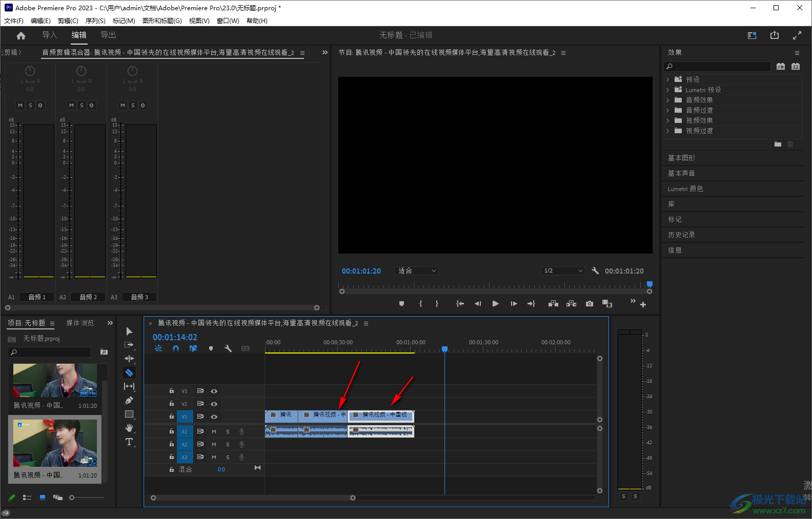Select the Type tool
Viewport: 812px width, 519px height.
pyautogui.click(x=129, y=442)
